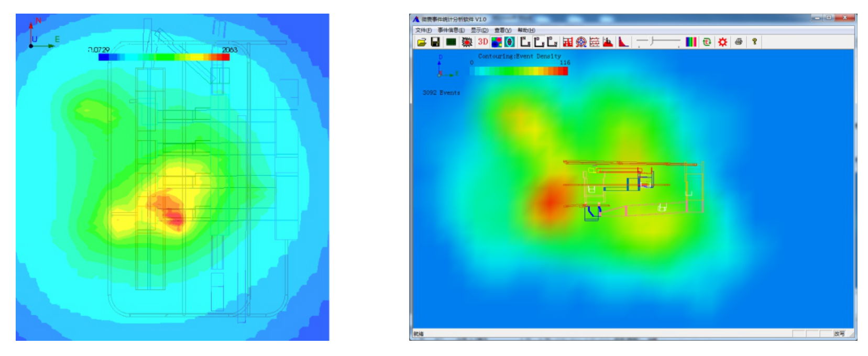The width and height of the screenshot is (868, 356).
Task: Click the green circular E refresh icon
Action: [x=707, y=42]
